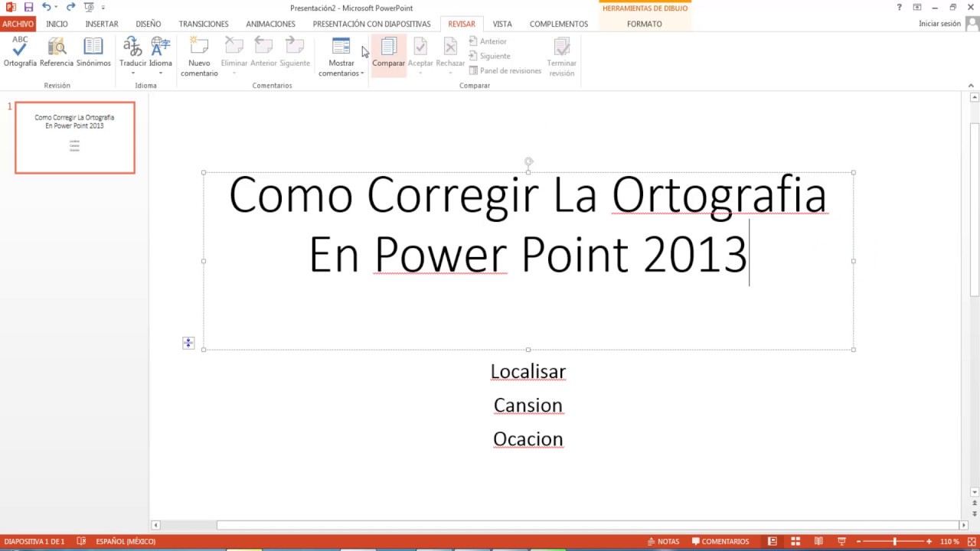
Task: Click the zoom percentage 110 %
Action: tap(949, 541)
